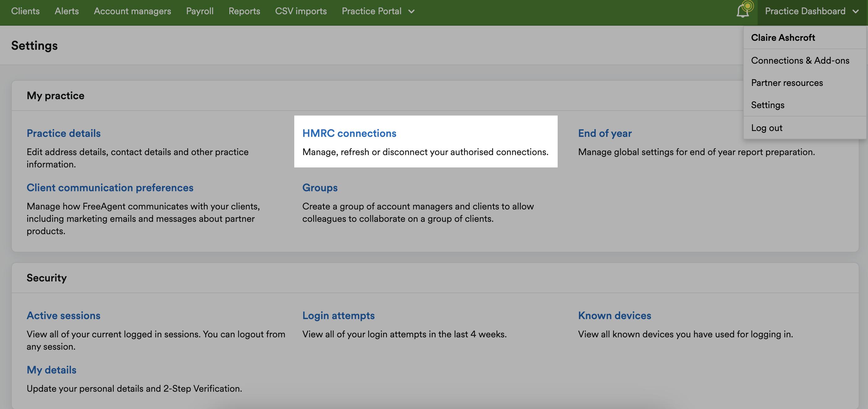
Task: View your Active sessions
Action: pos(63,315)
